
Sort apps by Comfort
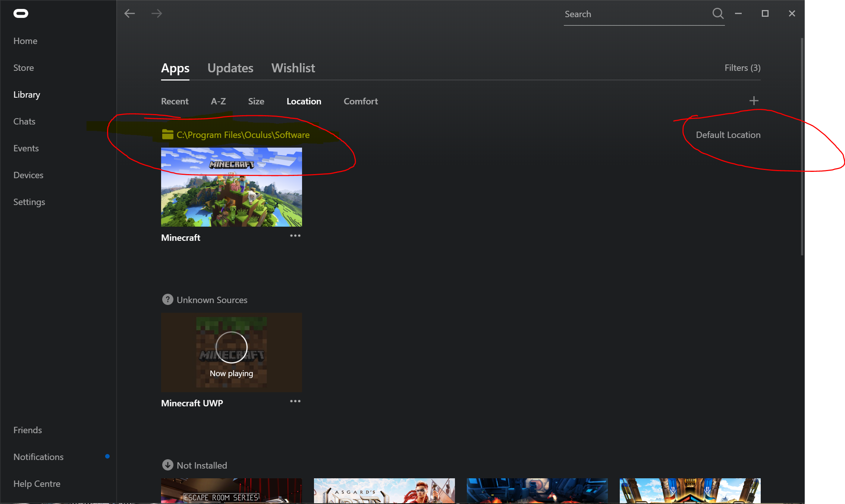click(x=361, y=101)
